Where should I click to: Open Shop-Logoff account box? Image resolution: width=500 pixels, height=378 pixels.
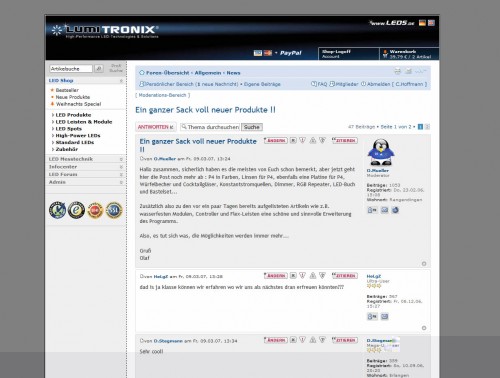point(348,54)
